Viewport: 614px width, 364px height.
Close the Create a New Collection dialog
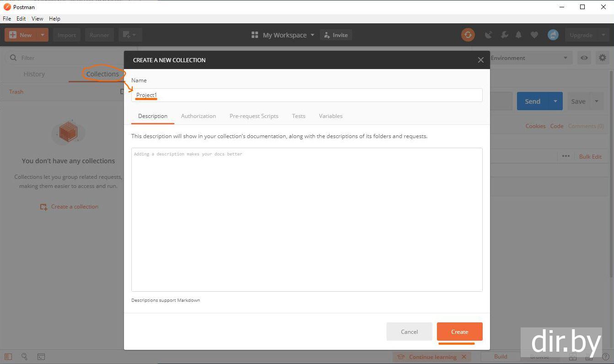tap(480, 60)
